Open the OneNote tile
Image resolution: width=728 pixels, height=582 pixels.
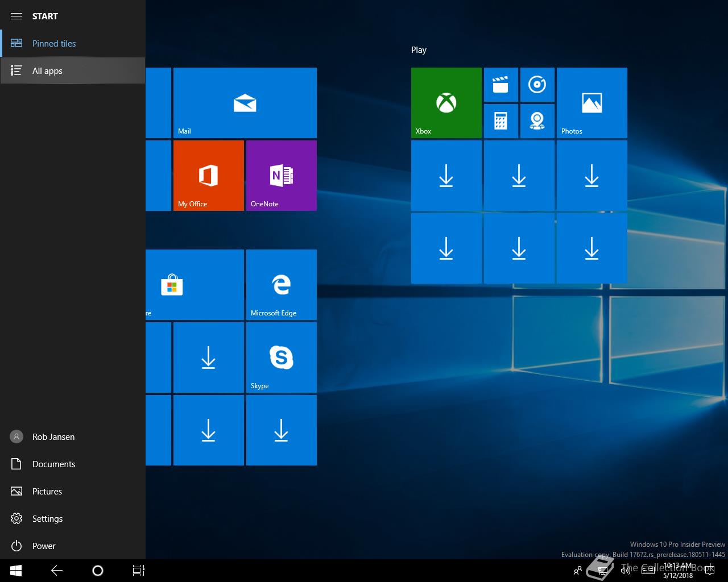tap(282, 176)
